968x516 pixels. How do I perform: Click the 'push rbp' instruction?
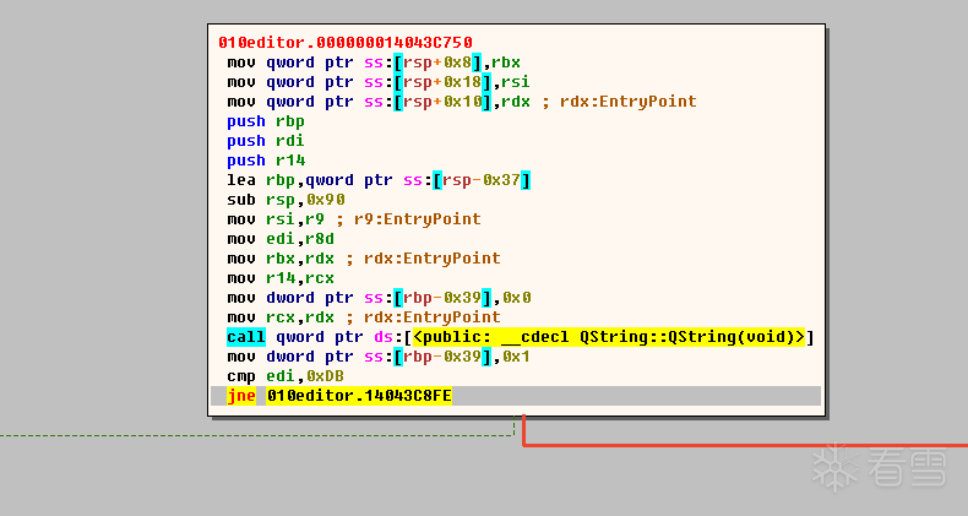click(x=265, y=122)
